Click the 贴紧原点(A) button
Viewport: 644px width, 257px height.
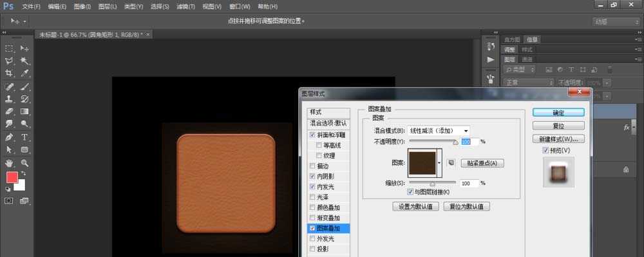pyautogui.click(x=482, y=163)
